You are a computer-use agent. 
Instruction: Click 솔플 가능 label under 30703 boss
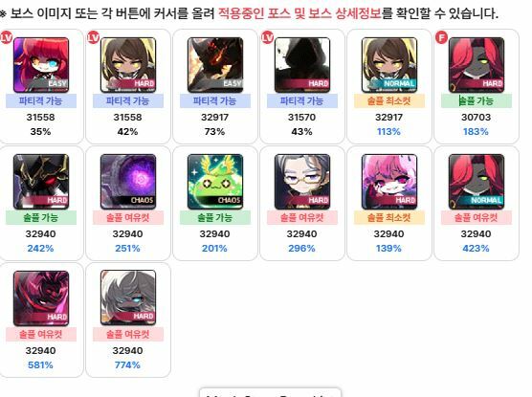click(x=477, y=100)
